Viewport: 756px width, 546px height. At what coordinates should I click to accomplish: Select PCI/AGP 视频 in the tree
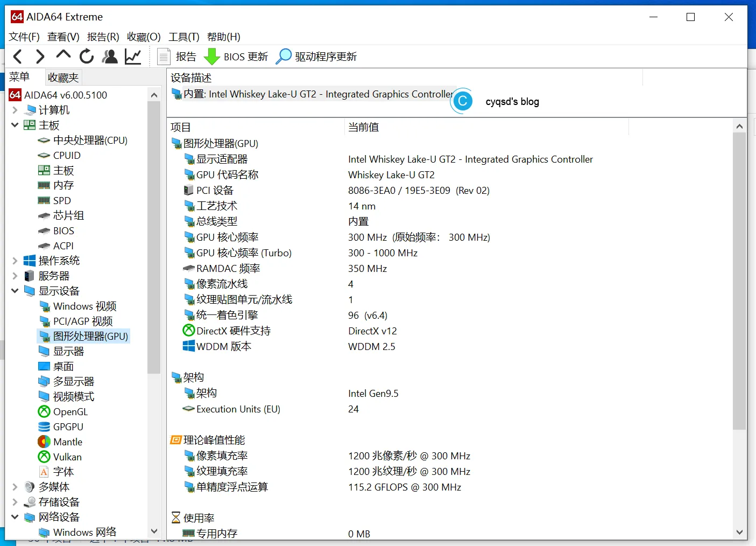pos(76,321)
